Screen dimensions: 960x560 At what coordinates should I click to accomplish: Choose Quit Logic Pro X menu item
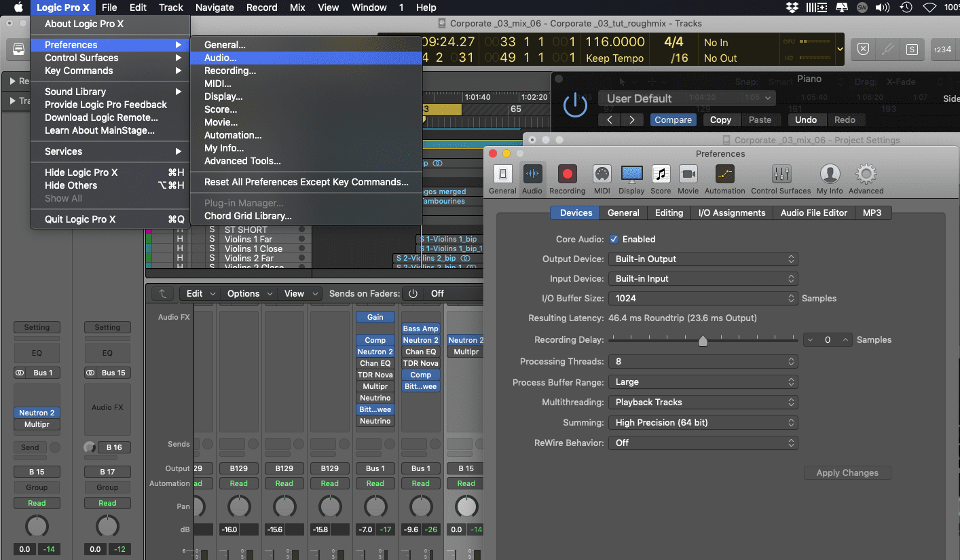(110, 219)
